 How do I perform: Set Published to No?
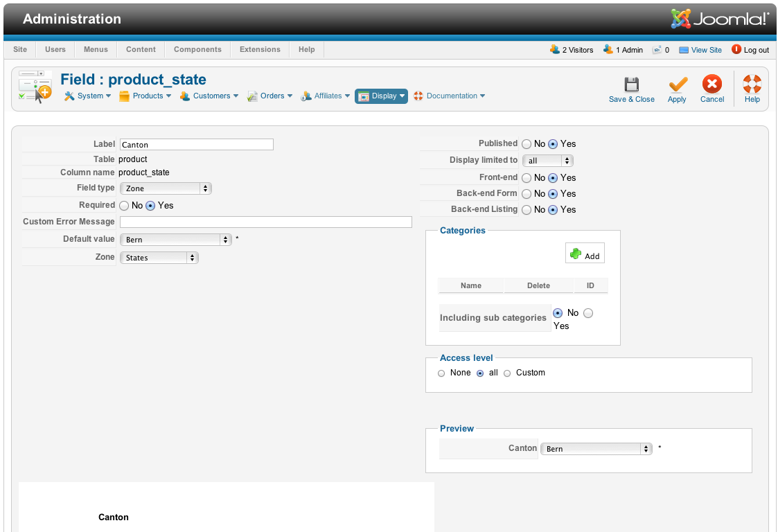point(527,144)
